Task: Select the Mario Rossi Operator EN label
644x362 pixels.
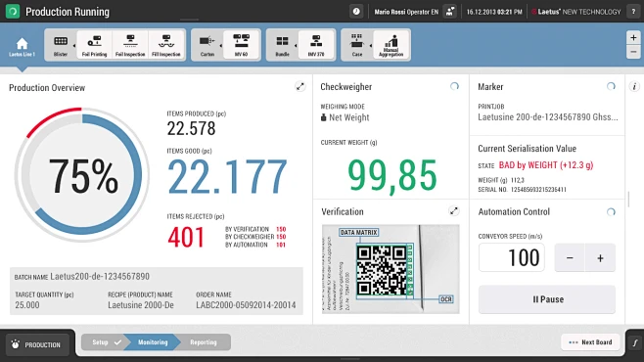Action: (406, 12)
